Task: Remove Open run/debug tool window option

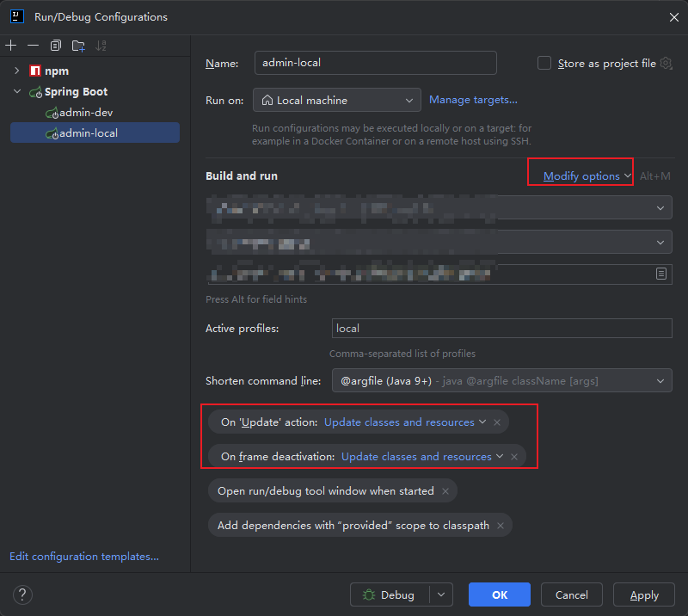Action: [x=445, y=491]
